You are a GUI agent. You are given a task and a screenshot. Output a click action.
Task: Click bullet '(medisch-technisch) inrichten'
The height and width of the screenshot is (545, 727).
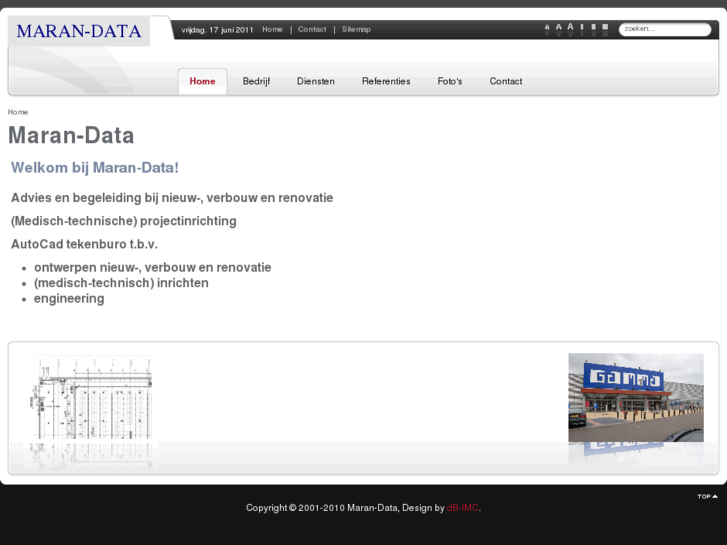click(121, 283)
